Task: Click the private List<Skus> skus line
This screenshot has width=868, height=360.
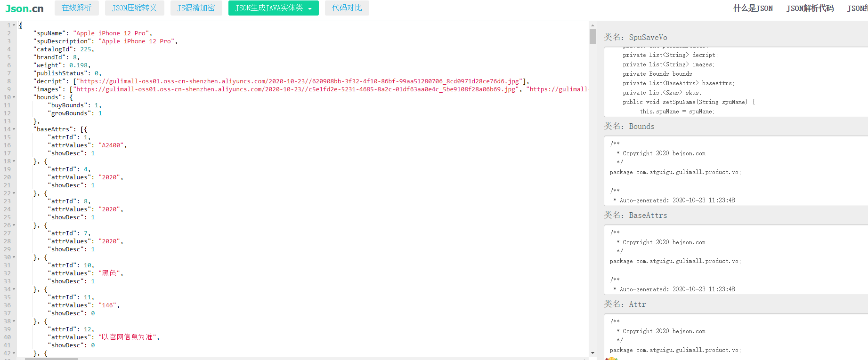Action: (662, 93)
